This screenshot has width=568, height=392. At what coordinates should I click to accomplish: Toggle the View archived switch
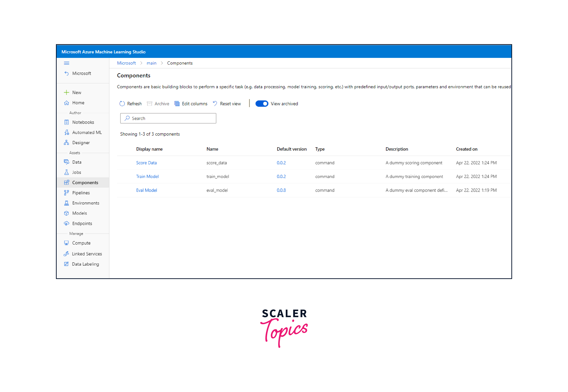(262, 104)
